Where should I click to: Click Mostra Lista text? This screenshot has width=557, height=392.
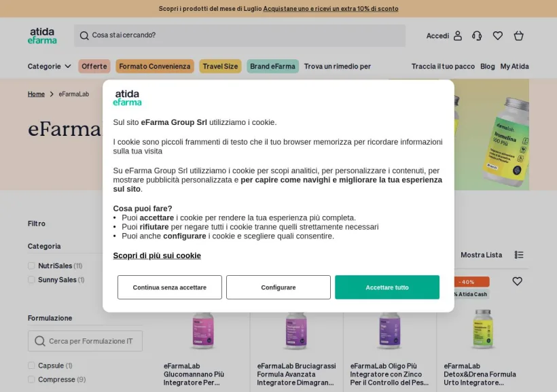pos(482,255)
